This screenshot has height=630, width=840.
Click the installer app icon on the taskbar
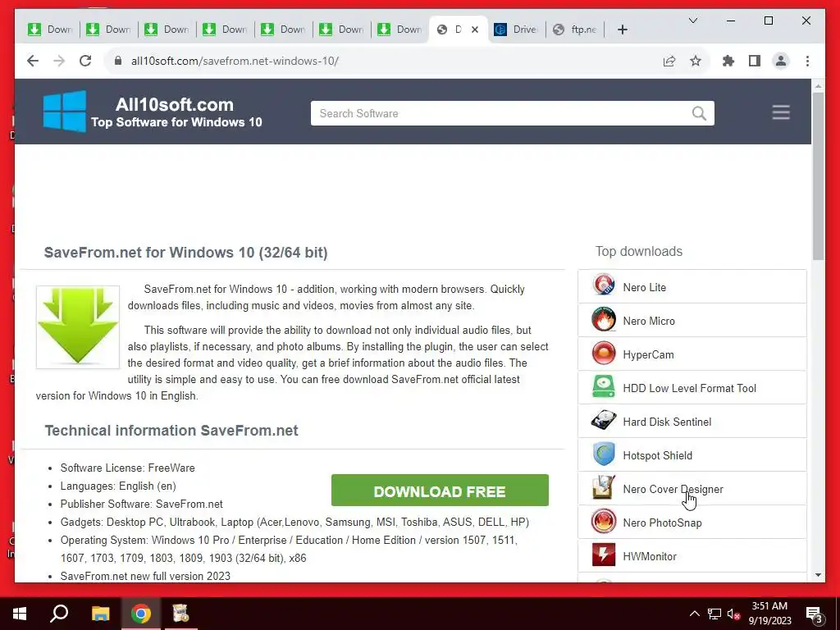tap(181, 614)
